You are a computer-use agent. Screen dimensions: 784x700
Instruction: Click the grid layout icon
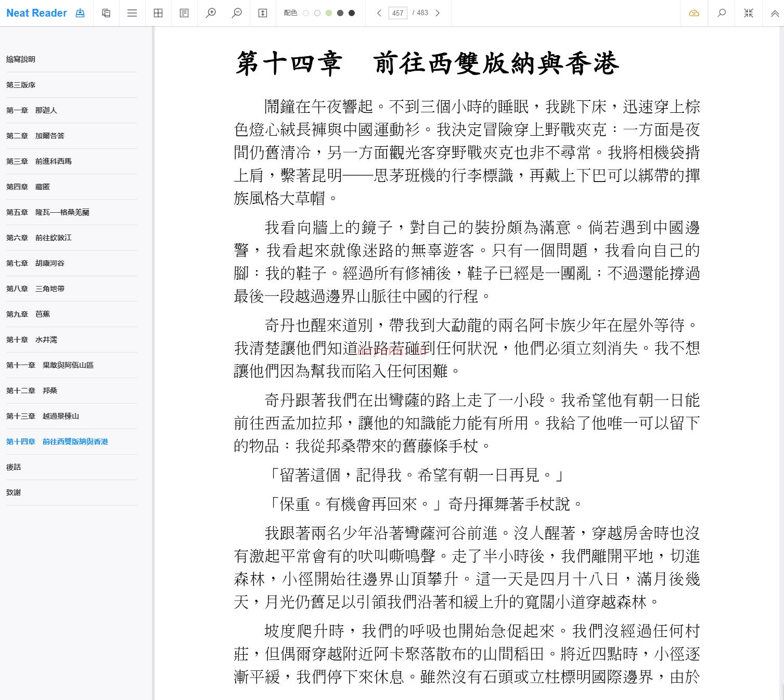(x=158, y=13)
